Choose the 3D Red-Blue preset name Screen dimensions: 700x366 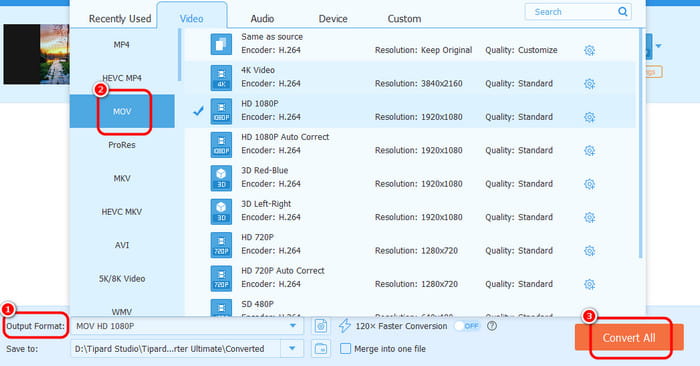tap(264, 171)
